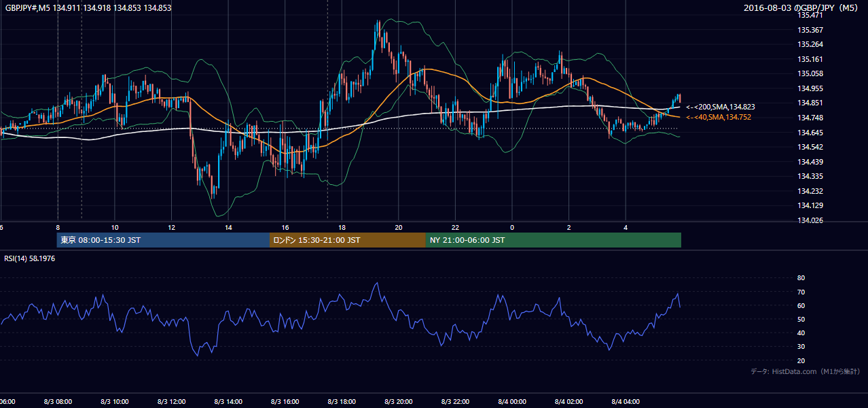Click RSI scale value 70

(801, 292)
